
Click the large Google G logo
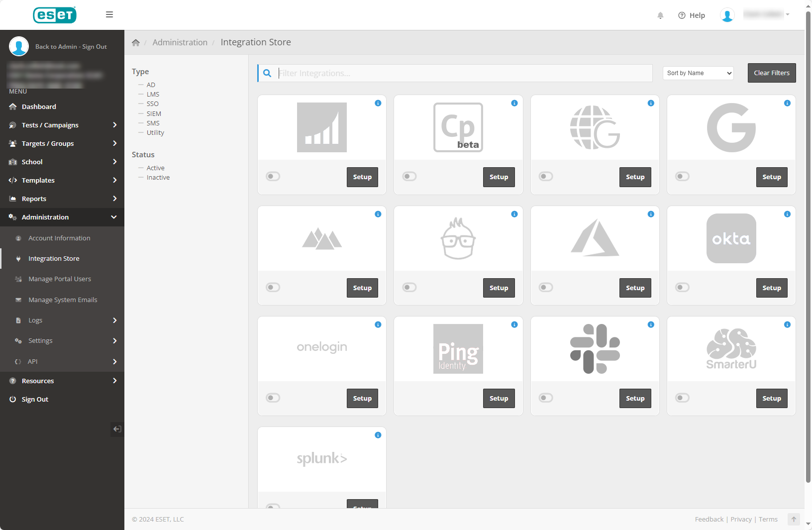click(731, 127)
